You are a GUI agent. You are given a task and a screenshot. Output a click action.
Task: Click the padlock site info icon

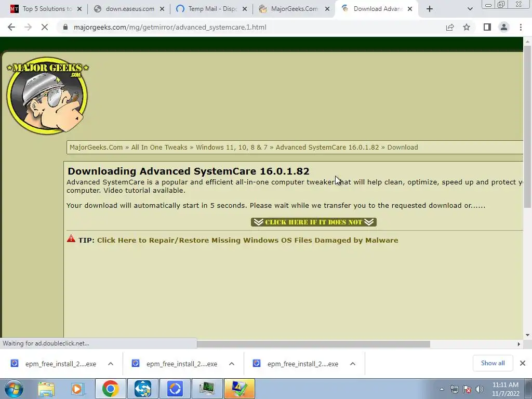tap(65, 27)
